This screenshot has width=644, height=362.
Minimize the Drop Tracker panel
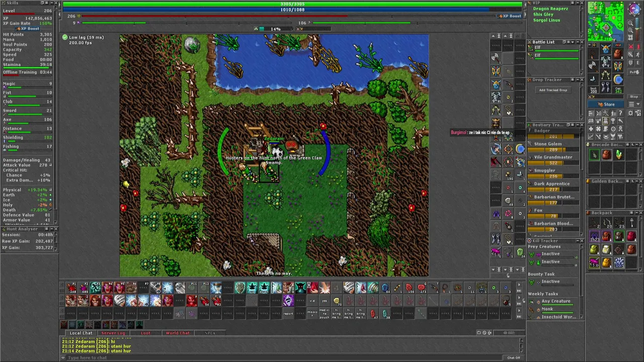(x=578, y=79)
